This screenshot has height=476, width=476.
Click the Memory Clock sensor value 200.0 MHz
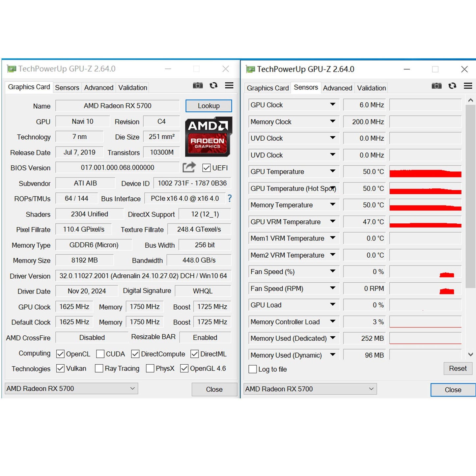click(x=365, y=122)
